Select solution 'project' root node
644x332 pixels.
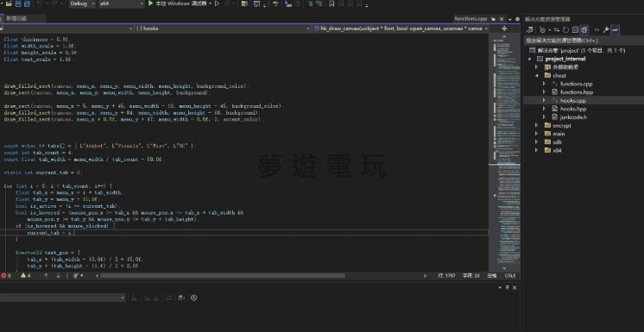click(x=581, y=51)
